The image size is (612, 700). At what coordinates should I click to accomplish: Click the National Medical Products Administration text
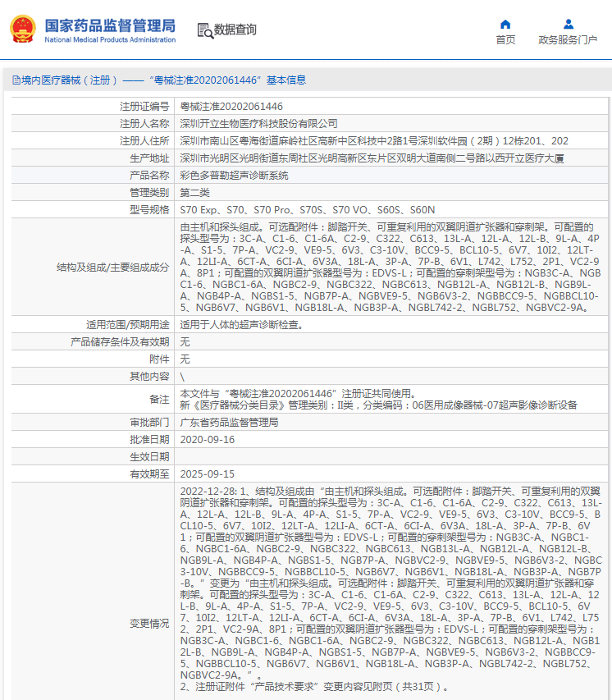point(110,39)
